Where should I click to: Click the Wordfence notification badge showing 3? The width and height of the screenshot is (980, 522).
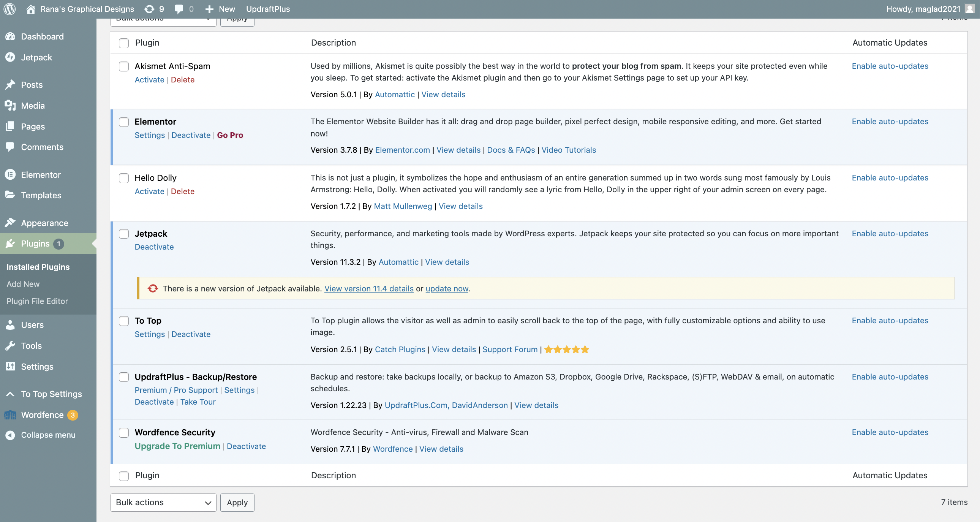(x=73, y=415)
